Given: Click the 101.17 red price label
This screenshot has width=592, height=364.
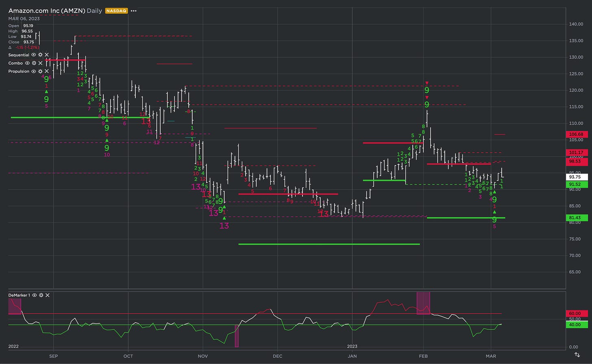Looking at the screenshot, I should [577, 153].
